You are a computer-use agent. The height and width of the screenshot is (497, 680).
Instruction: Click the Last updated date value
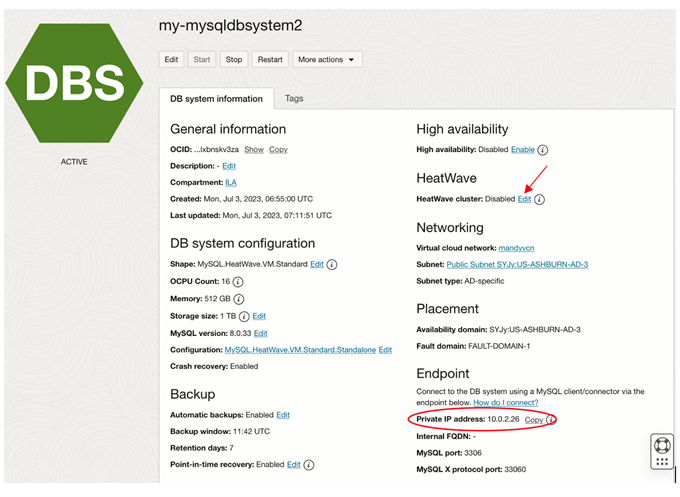277,216
